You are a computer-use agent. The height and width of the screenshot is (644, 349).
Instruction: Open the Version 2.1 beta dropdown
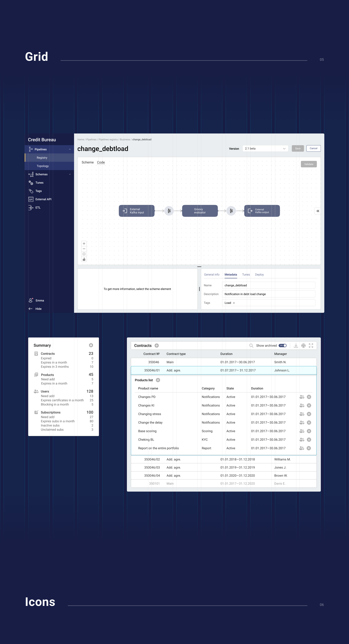pyautogui.click(x=265, y=149)
